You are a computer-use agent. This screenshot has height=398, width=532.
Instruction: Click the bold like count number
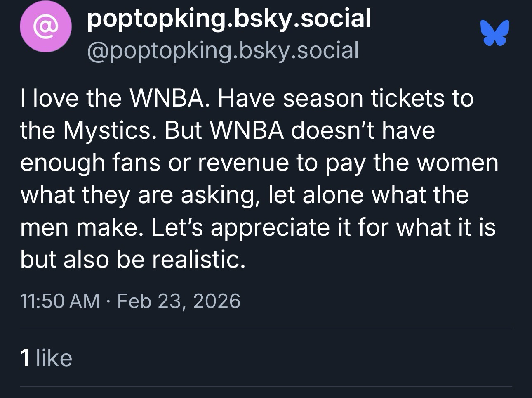tap(25, 358)
